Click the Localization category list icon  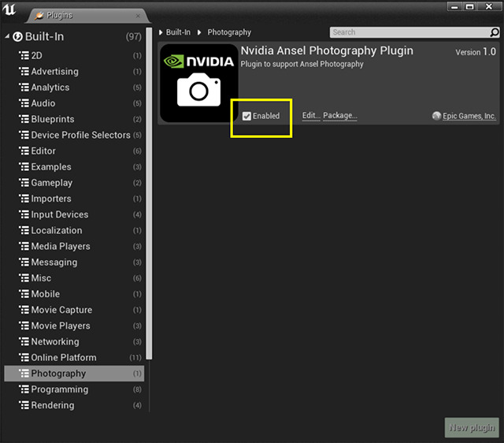[24, 230]
